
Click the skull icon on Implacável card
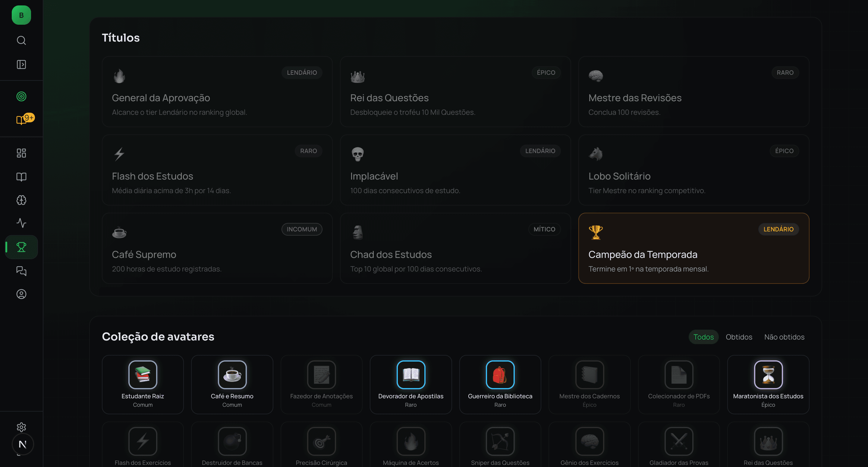[x=357, y=154]
